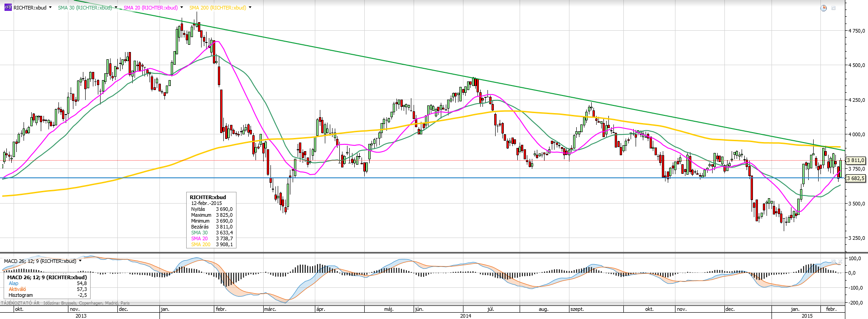Click the TÁJÉKOZTATÓ ÁR disclaimer text
Screen dimensions: 868x319
[x=20, y=303]
